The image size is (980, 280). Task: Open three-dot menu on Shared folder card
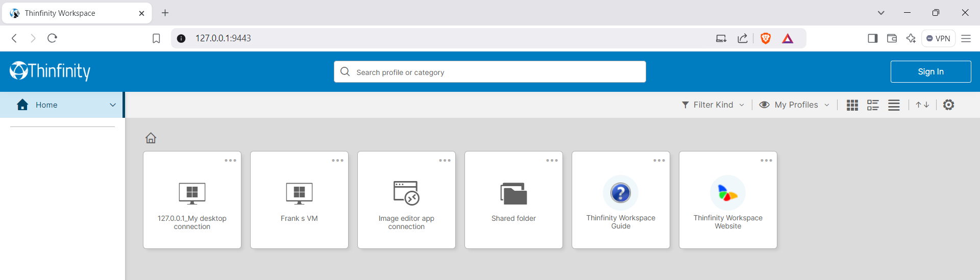click(552, 160)
